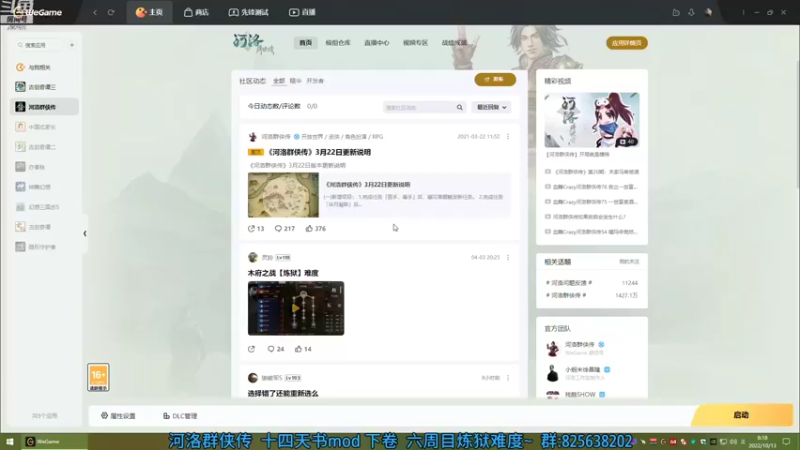Open more options for 3月22日 update post

click(508, 137)
